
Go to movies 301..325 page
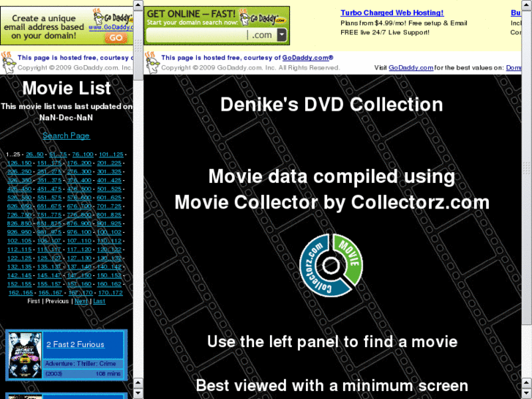pyautogui.click(x=109, y=172)
